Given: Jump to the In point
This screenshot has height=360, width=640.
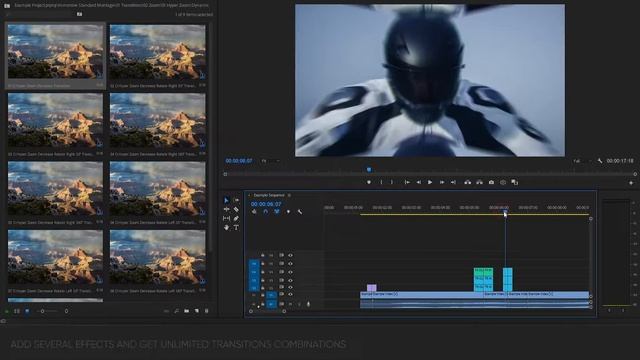Looking at the screenshot, I should 407,182.
